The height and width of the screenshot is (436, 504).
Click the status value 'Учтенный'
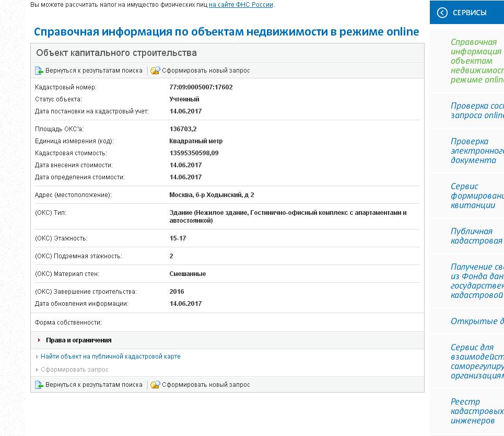(x=184, y=99)
